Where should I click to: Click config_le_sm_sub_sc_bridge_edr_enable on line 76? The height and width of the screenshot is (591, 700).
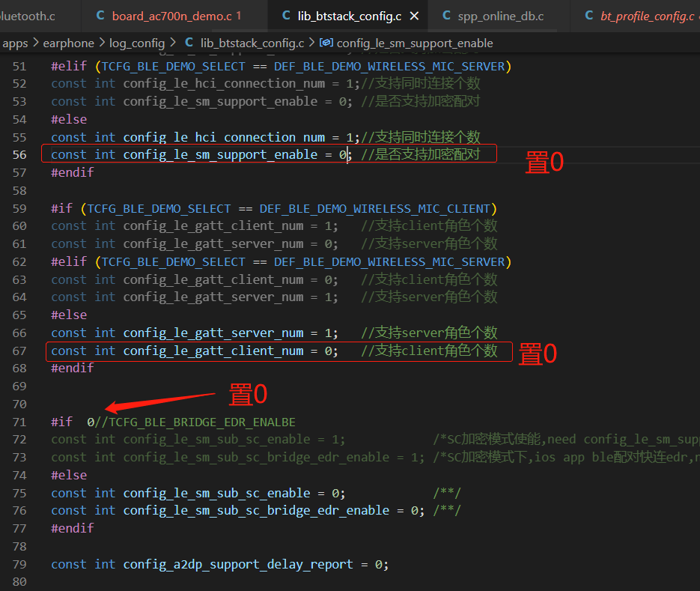[256, 511]
